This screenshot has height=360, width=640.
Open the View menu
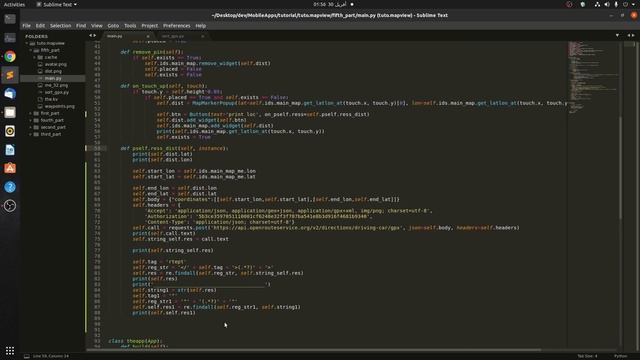97,26
